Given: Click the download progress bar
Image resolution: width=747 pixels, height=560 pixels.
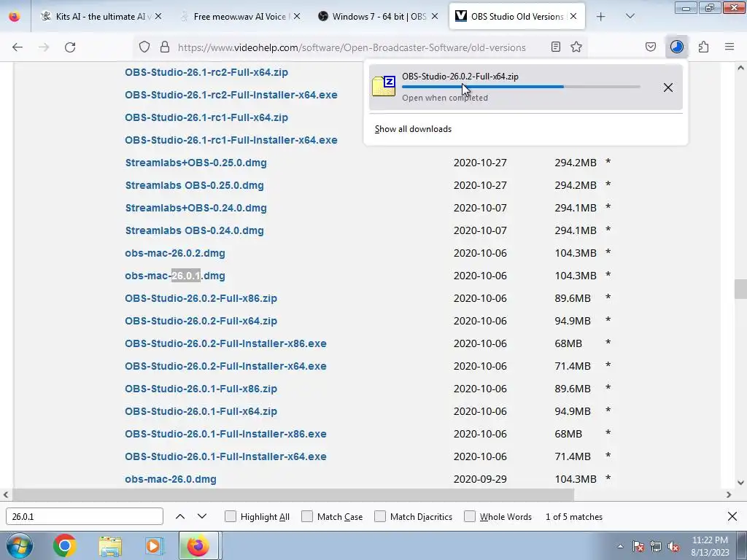Looking at the screenshot, I should click(521, 87).
